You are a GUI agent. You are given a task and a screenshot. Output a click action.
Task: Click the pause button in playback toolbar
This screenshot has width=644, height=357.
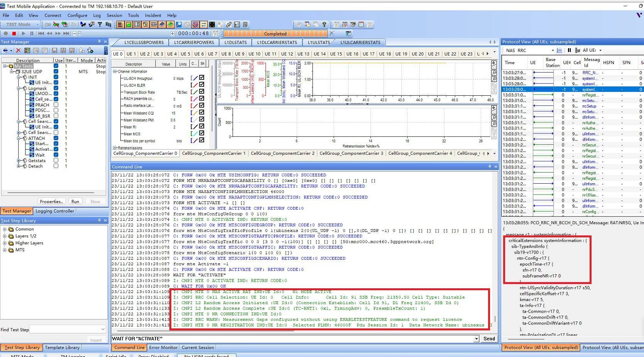(x=32, y=34)
